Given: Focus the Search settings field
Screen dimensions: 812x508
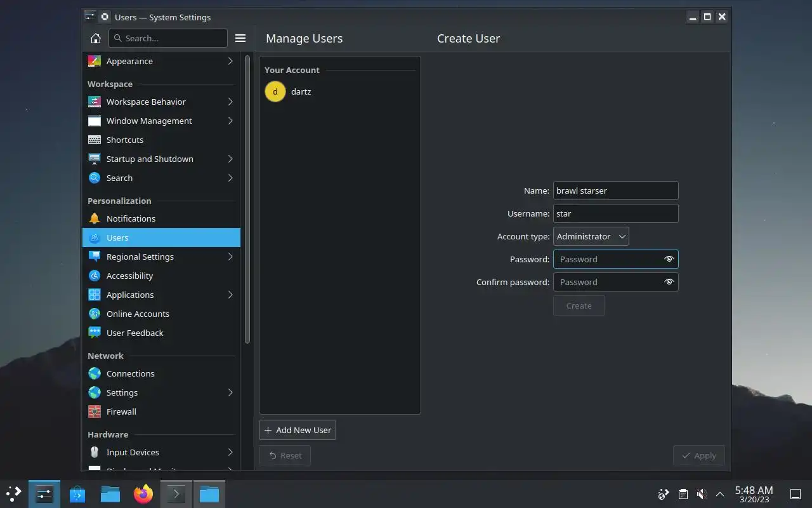Looking at the screenshot, I should click(x=168, y=38).
